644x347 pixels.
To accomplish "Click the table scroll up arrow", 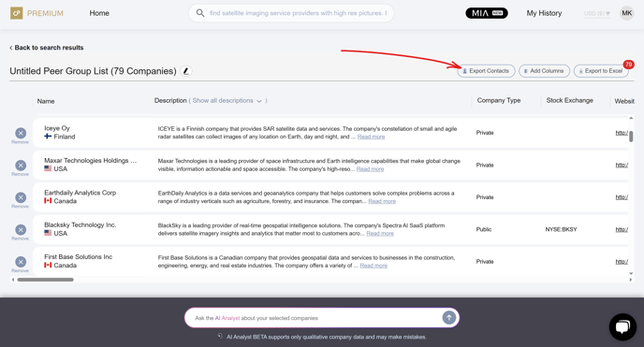I will click(x=631, y=118).
